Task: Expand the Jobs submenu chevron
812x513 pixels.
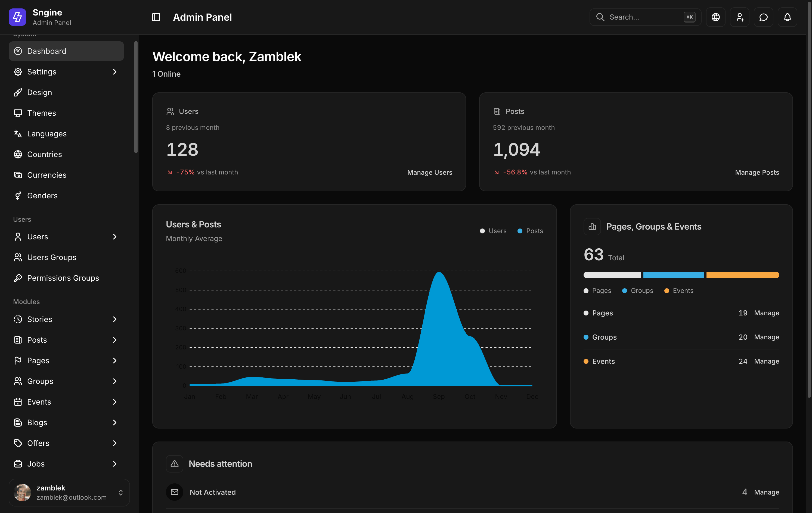Action: [x=115, y=464]
